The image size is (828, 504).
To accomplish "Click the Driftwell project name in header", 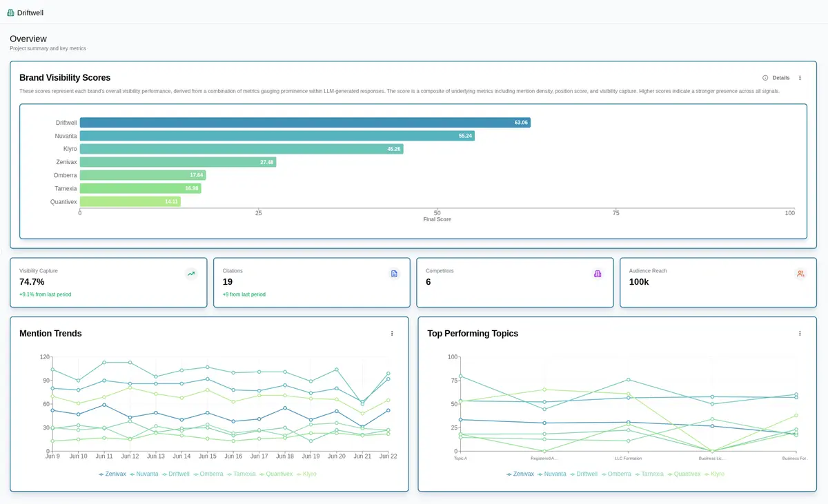I will point(30,12).
